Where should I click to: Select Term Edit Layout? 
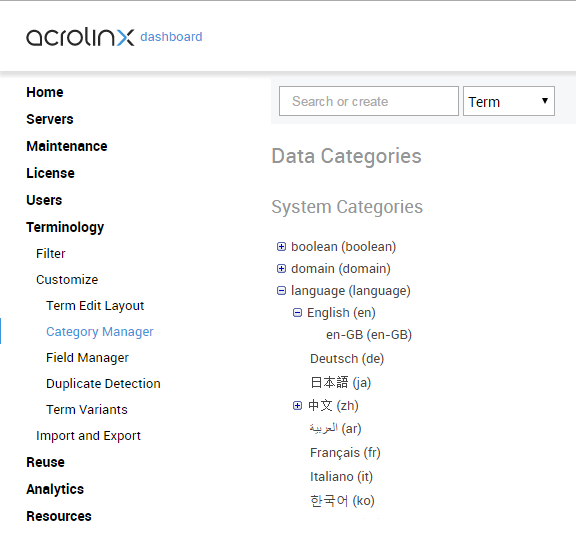tap(95, 306)
